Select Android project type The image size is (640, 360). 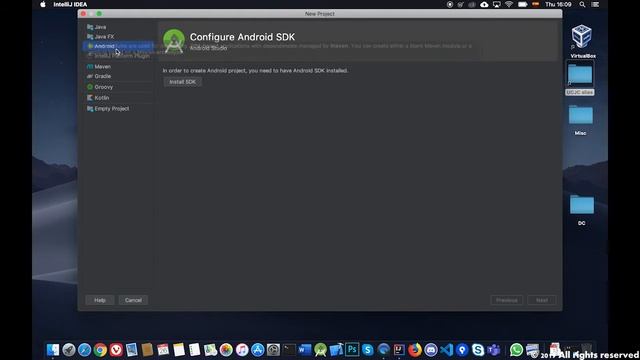[x=118, y=46]
